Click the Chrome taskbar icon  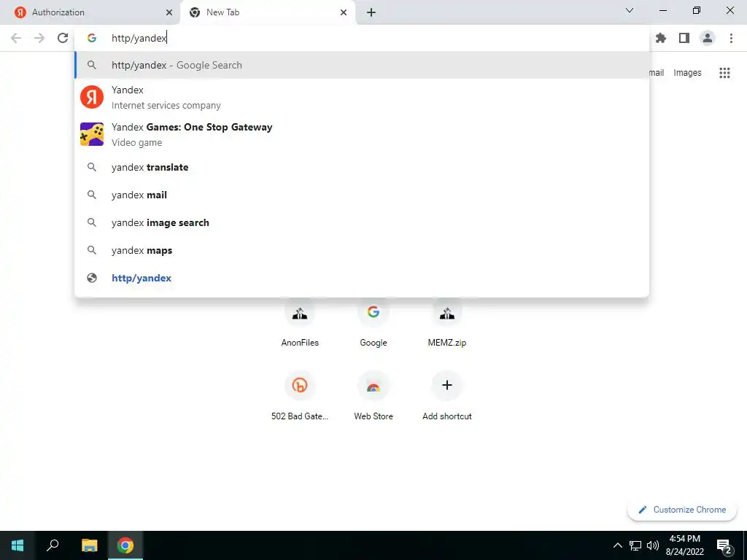pos(125,545)
